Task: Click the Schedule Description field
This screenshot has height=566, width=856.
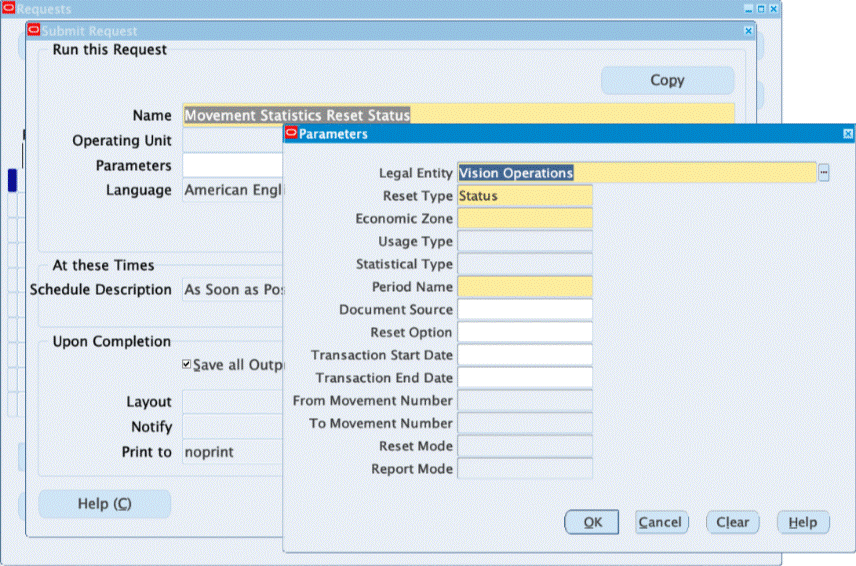Action: click(233, 289)
